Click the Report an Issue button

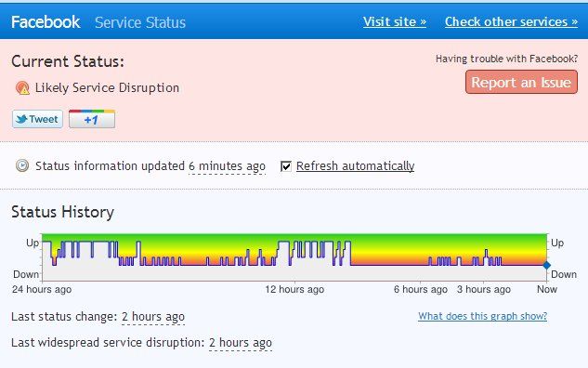tap(521, 82)
